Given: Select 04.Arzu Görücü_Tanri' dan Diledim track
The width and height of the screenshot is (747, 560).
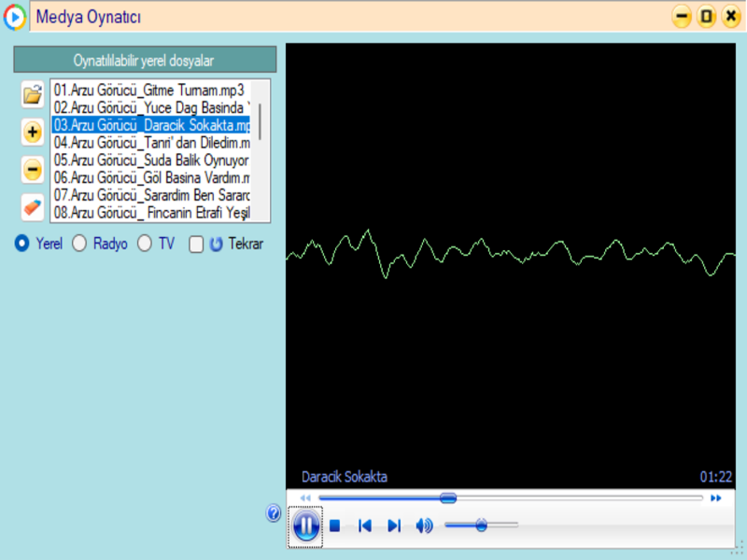Looking at the screenshot, I should point(150,143).
